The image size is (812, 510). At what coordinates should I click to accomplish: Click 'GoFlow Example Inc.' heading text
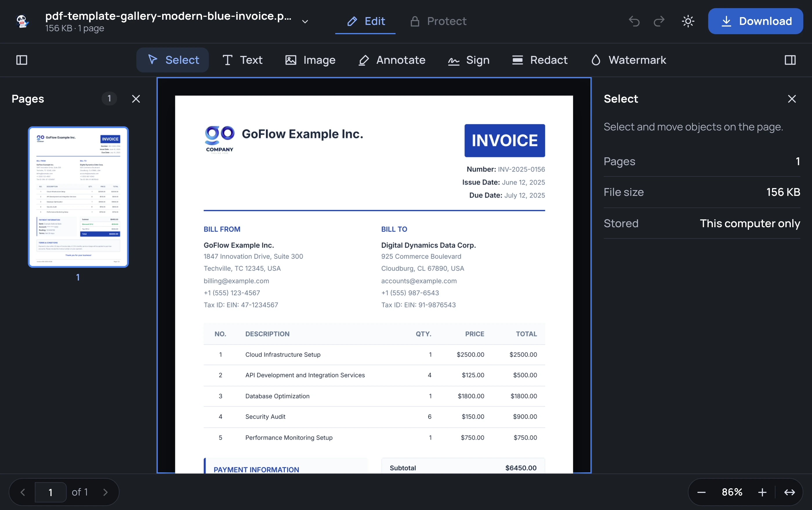[x=302, y=134]
